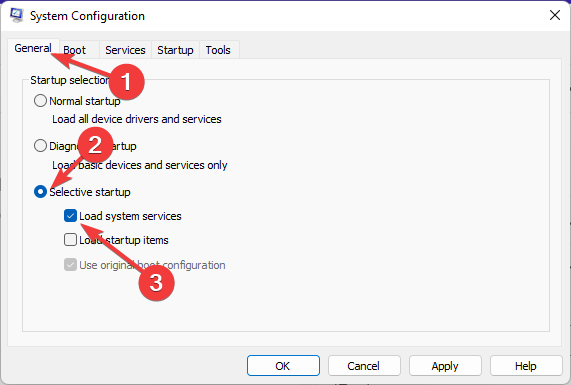Viewport: 571px width, 385px height.
Task: Click the Cancel button
Action: point(364,366)
